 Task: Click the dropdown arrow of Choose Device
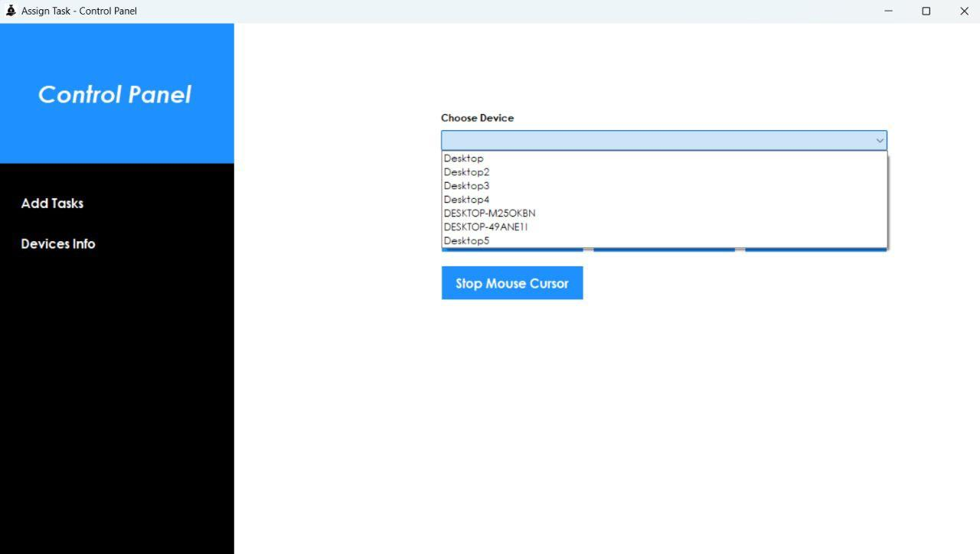pos(879,141)
